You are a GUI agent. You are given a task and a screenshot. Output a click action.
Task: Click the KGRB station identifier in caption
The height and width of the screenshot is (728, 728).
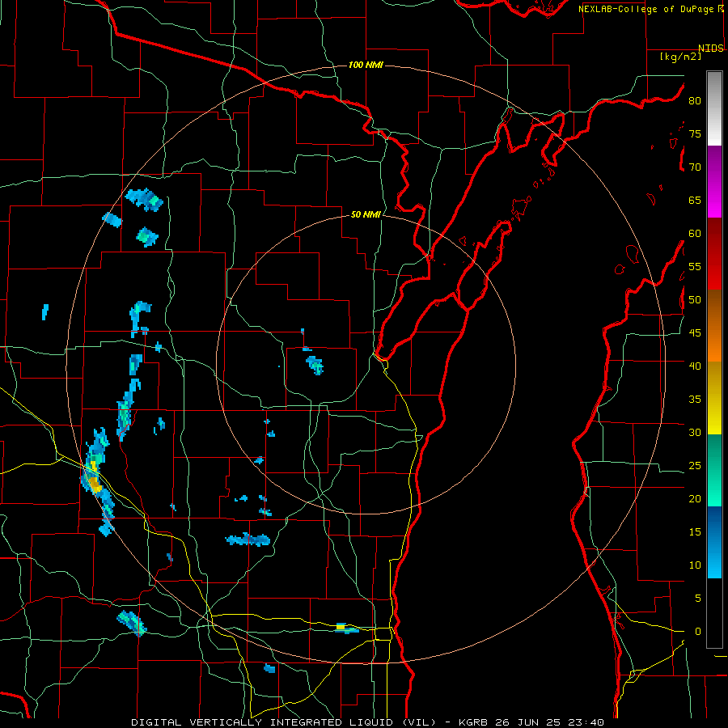[x=472, y=722]
